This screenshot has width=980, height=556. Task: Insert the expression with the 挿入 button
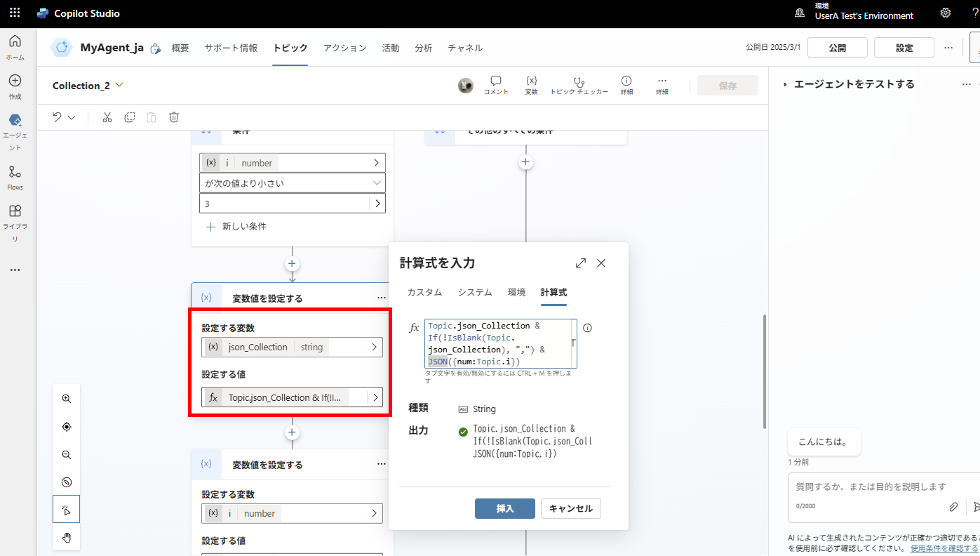coord(504,508)
